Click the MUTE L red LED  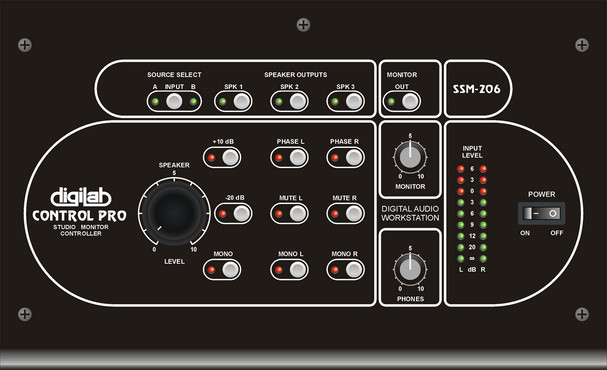click(x=279, y=214)
